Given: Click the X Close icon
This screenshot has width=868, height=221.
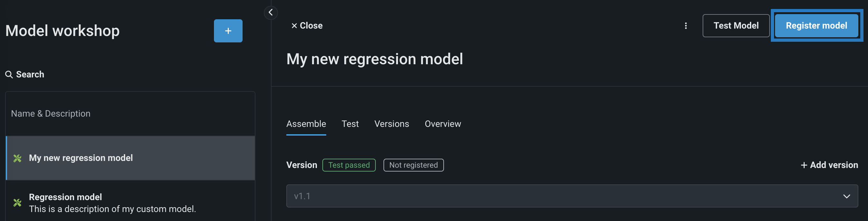Looking at the screenshot, I should 294,26.
